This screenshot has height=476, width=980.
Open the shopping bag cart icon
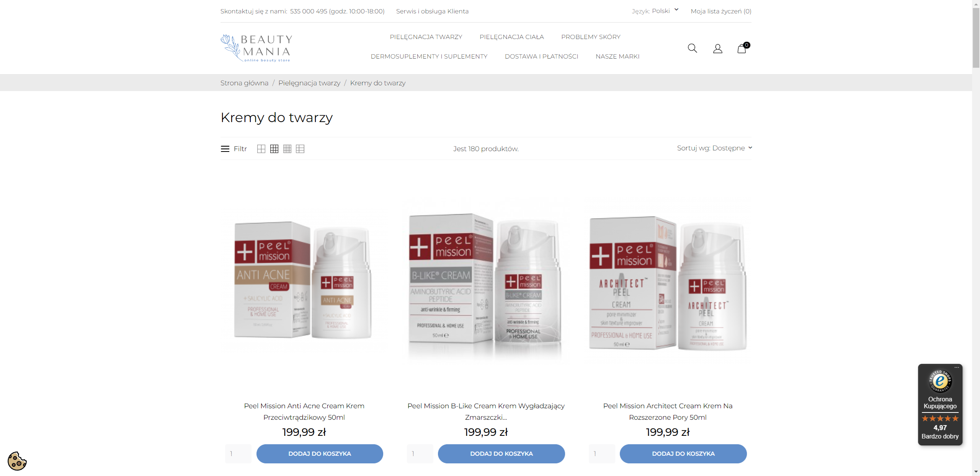click(743, 48)
